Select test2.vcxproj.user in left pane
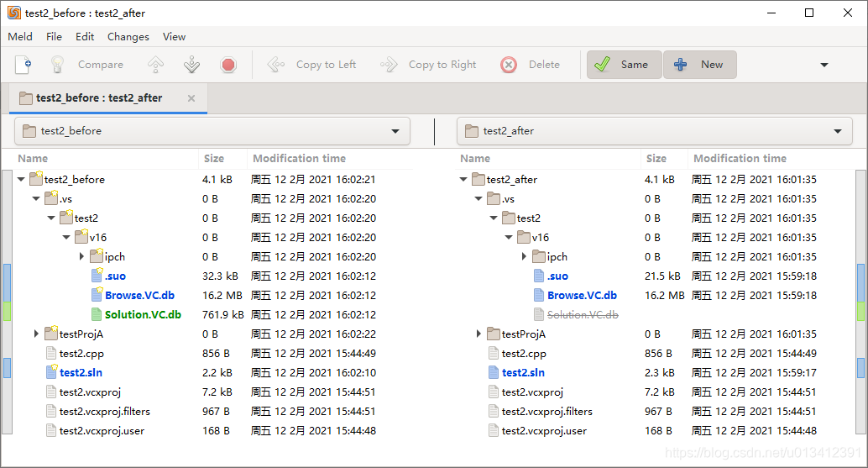This screenshot has width=868, height=468. (x=102, y=431)
